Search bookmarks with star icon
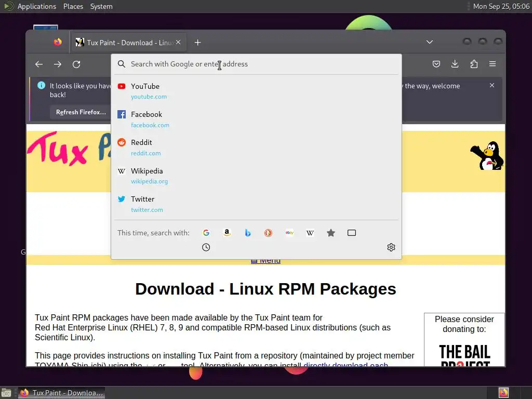This screenshot has height=399, width=532. 331,233
